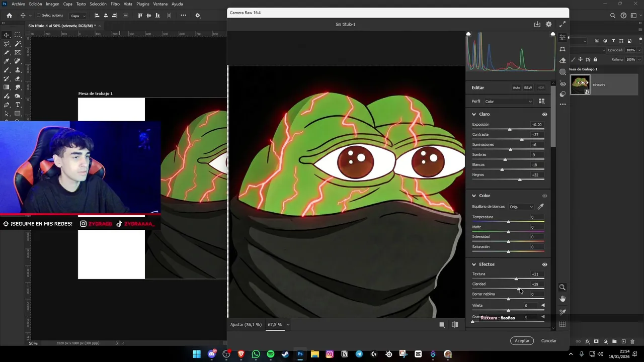Click the Windows Start button
The image size is (644, 362).
point(197,354)
